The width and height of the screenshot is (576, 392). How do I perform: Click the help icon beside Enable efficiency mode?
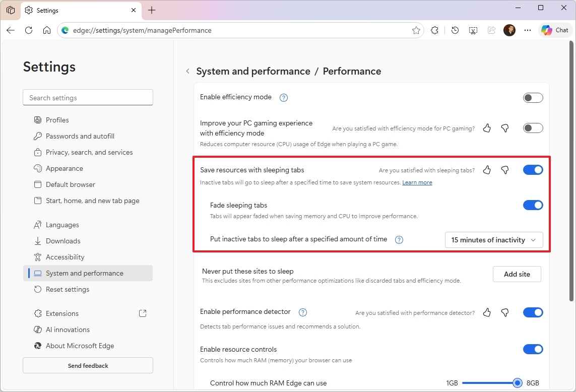click(x=283, y=98)
